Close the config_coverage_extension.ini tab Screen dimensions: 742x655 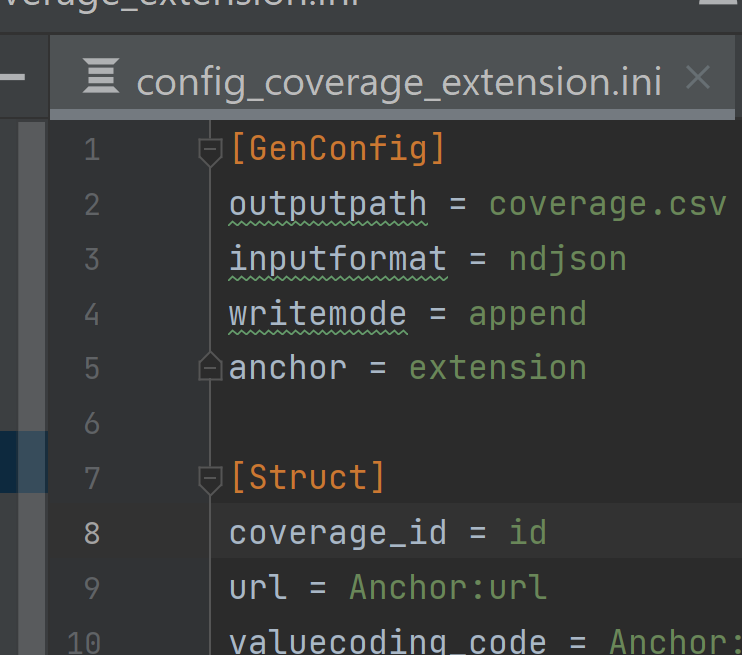698,77
